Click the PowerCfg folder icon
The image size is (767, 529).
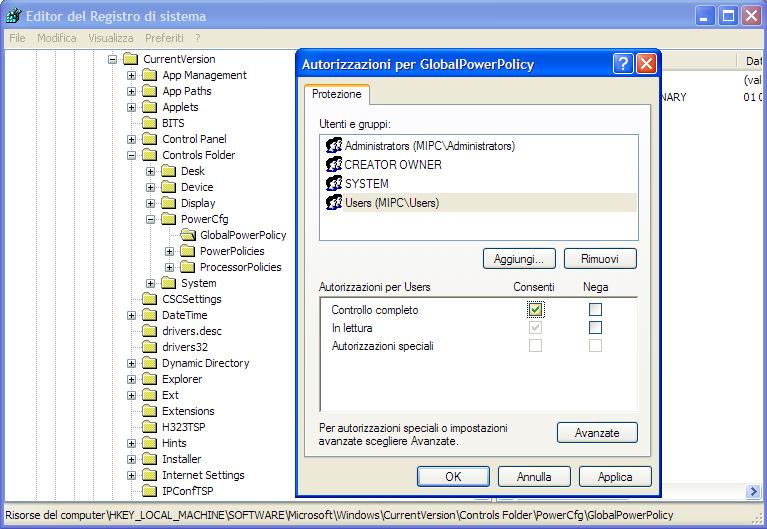pyautogui.click(x=169, y=219)
